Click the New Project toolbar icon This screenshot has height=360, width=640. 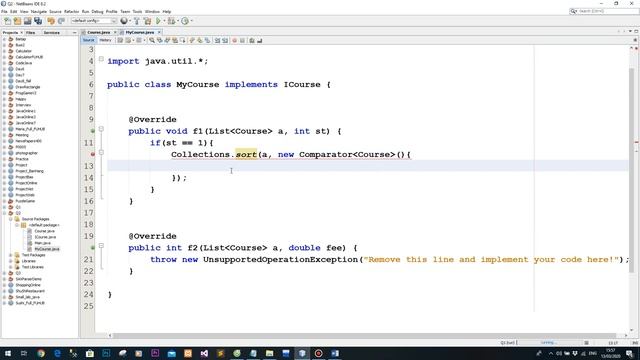17,21
